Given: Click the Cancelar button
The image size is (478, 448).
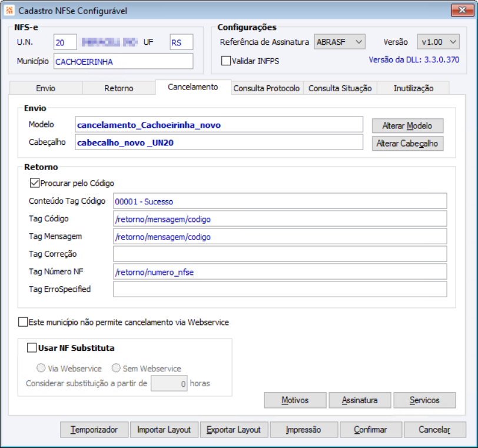Looking at the screenshot, I should click(x=434, y=430).
